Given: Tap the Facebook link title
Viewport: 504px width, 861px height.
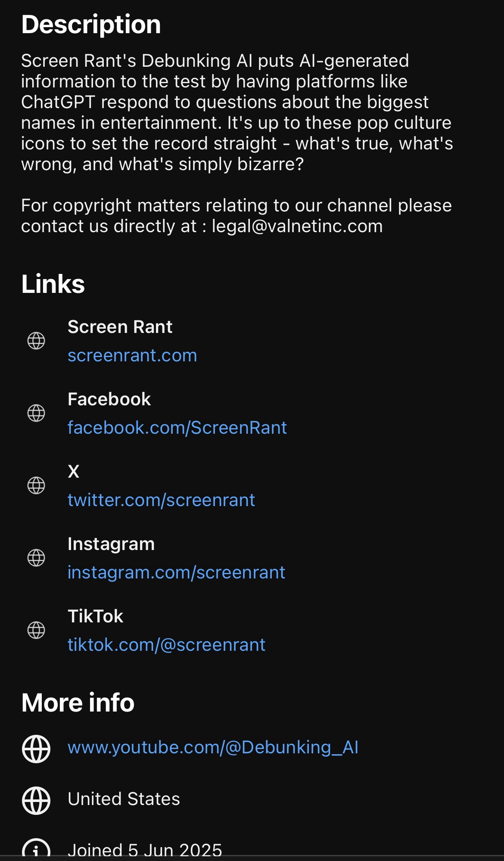Looking at the screenshot, I should 109,399.
